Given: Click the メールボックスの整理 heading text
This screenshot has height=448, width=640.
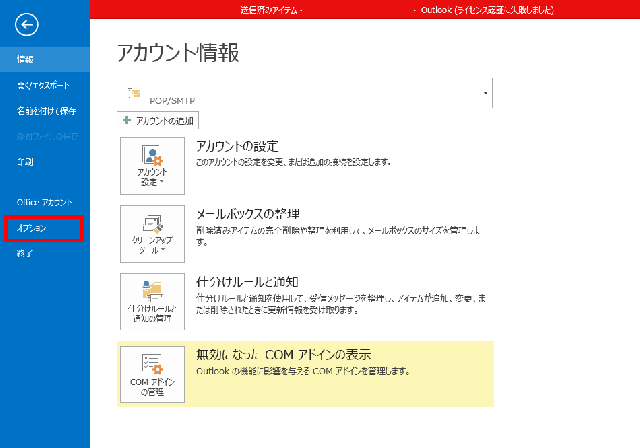Looking at the screenshot, I should click(x=248, y=214).
